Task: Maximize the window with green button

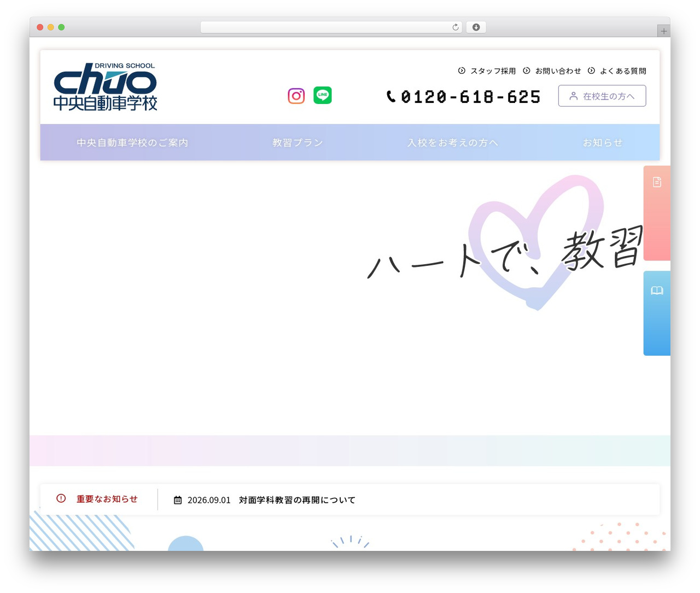Action: tap(61, 27)
